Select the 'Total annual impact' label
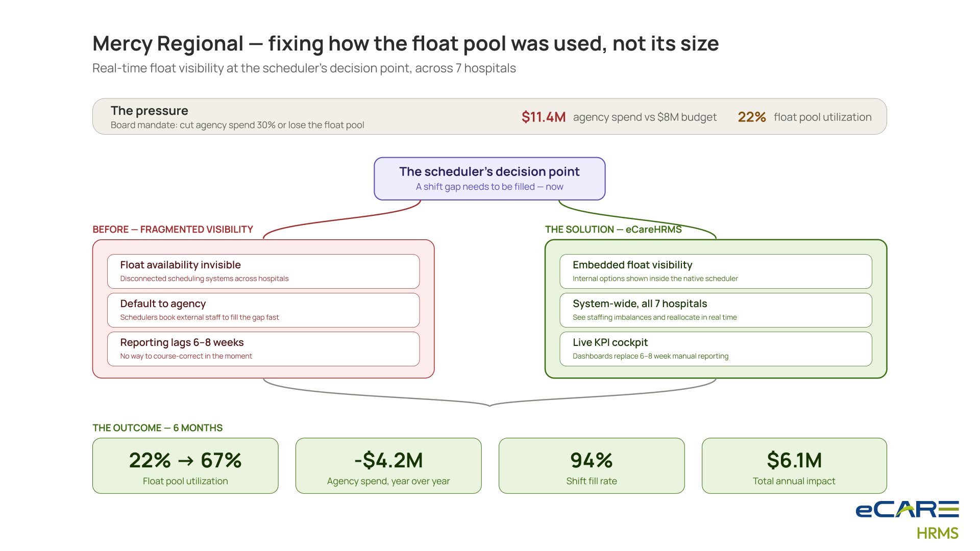The image size is (980, 551). click(x=794, y=481)
